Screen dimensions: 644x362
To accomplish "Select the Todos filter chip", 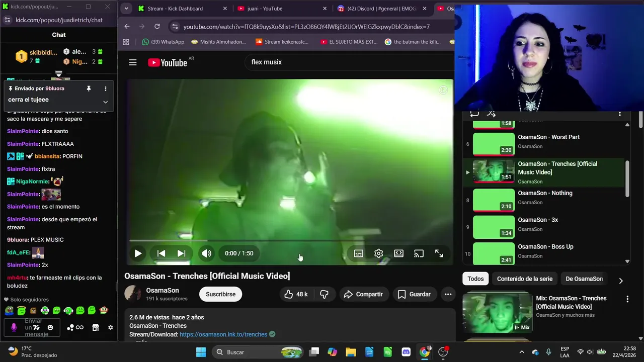I will [475, 279].
